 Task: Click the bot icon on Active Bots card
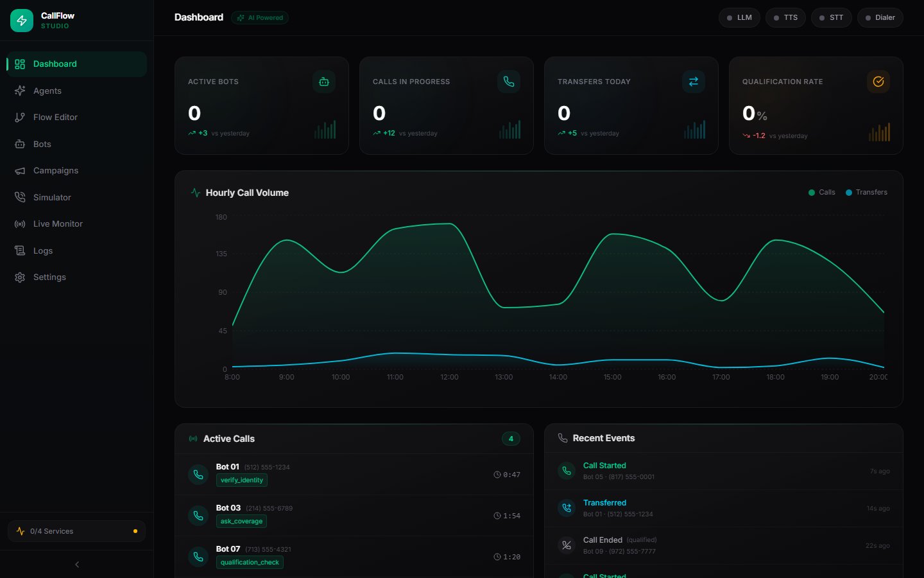pos(323,82)
